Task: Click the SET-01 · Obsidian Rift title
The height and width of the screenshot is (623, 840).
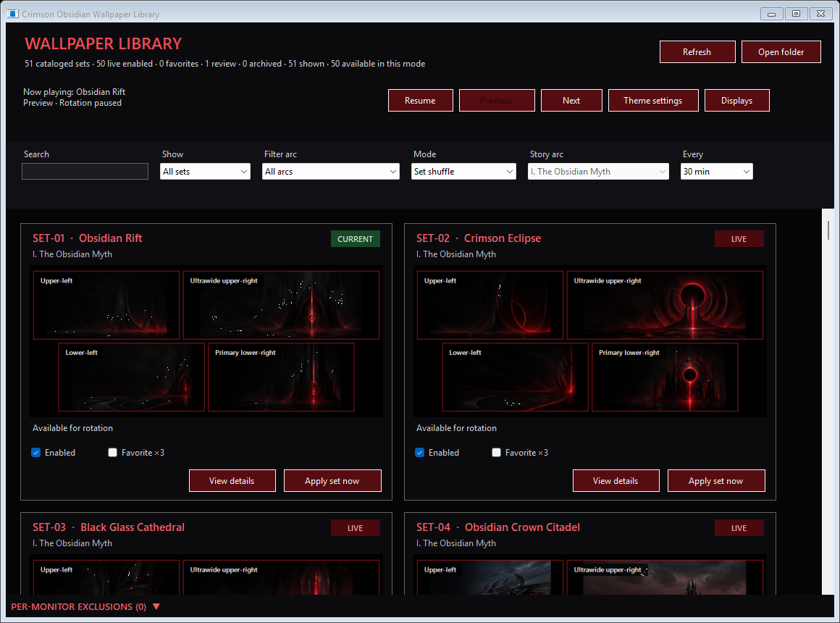Action: click(x=88, y=238)
